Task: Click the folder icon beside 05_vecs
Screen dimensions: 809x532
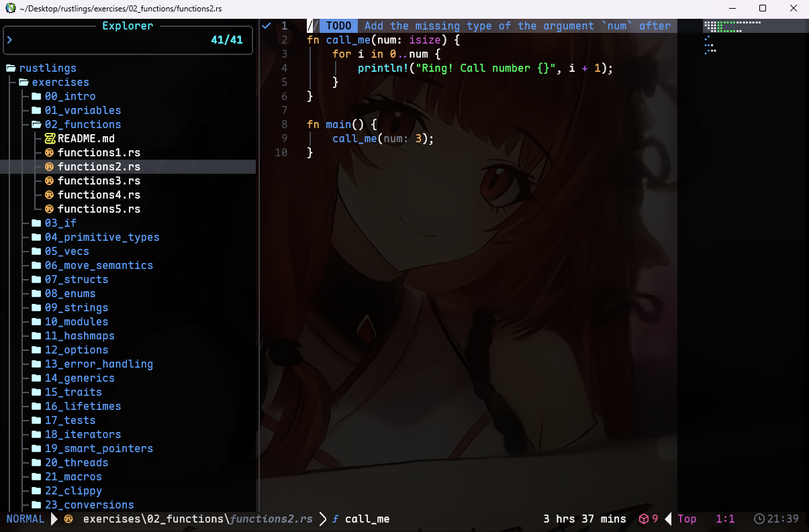Action: [x=36, y=252]
